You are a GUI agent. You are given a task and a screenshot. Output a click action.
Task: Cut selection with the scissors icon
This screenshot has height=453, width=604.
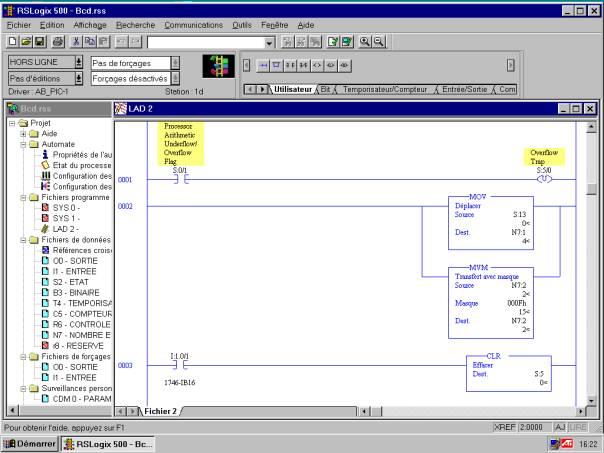[76, 42]
